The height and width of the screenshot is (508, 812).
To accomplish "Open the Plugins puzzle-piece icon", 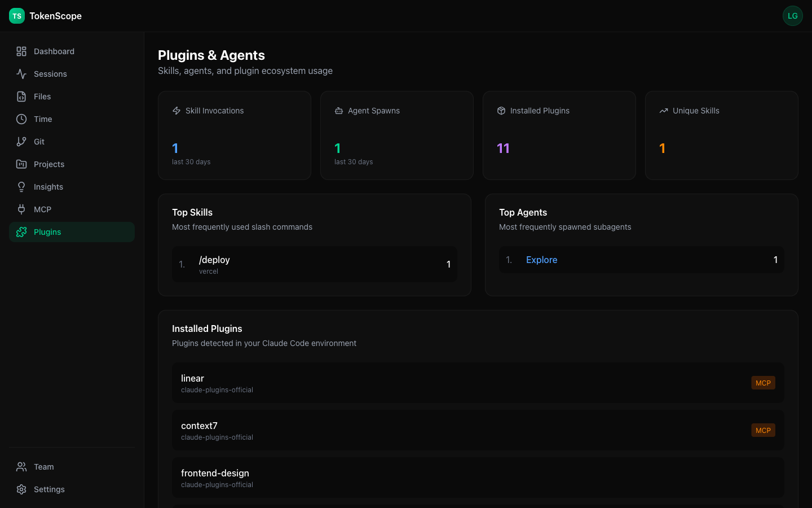I will point(21,231).
